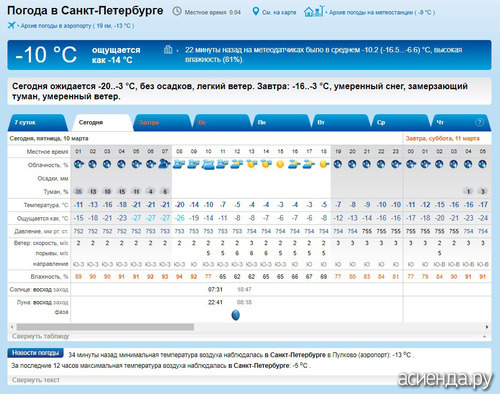The width and height of the screenshot is (500, 394).
Task: Click the cloudiness icon under hour 10
Action: click(x=208, y=164)
